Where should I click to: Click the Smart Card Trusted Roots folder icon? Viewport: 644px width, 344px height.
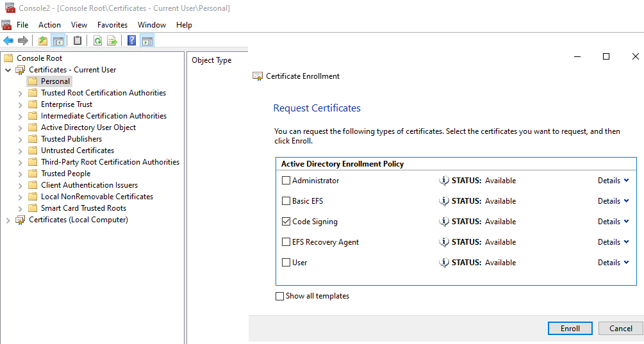point(33,208)
